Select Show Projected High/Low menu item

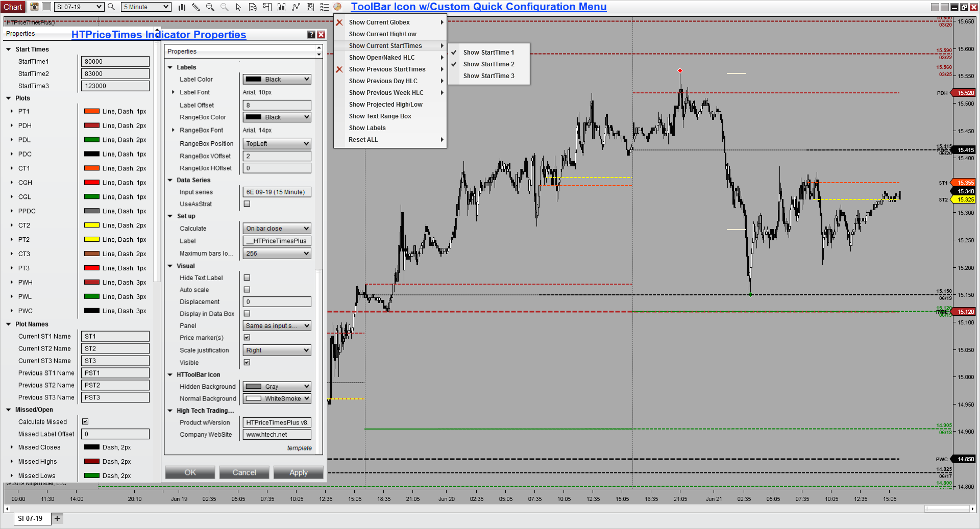click(x=390, y=104)
